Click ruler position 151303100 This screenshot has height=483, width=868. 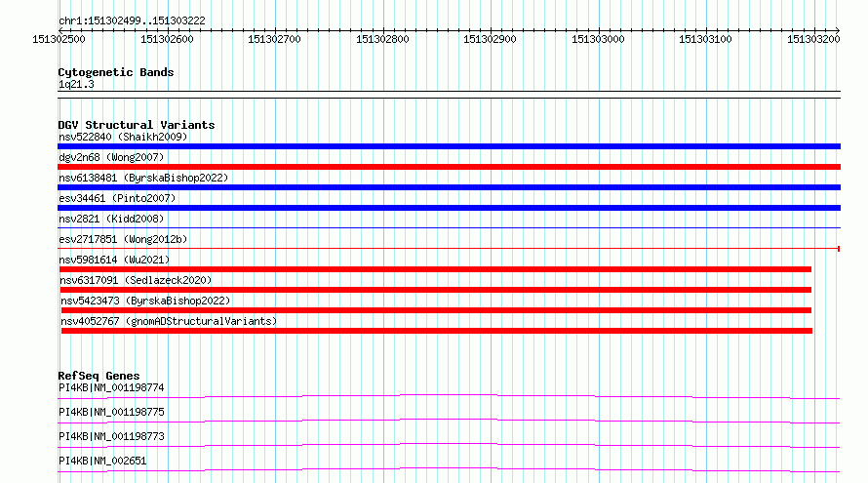705,39
